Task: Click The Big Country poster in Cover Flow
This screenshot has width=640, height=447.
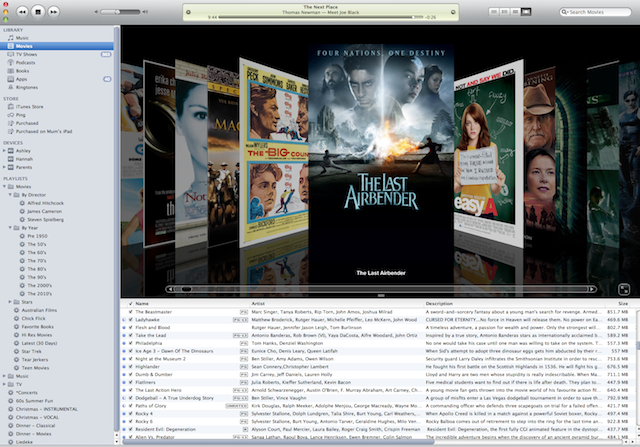Action: [274, 153]
